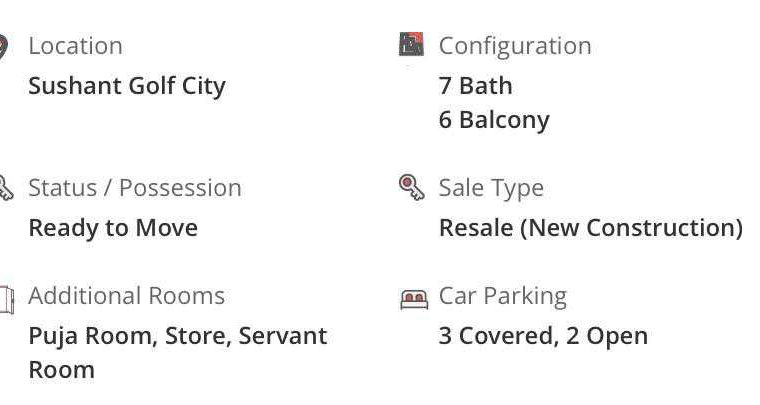Click Resale (New Construction) text

[590, 228]
